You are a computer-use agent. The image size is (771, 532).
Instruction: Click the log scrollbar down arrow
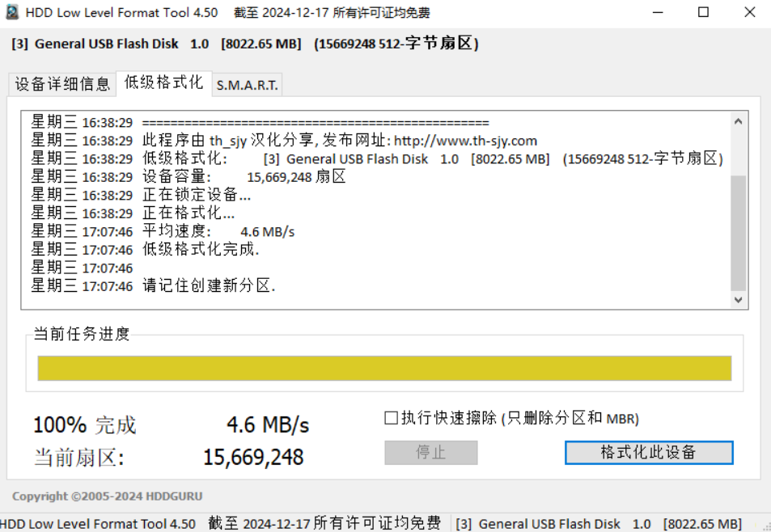[738, 299]
